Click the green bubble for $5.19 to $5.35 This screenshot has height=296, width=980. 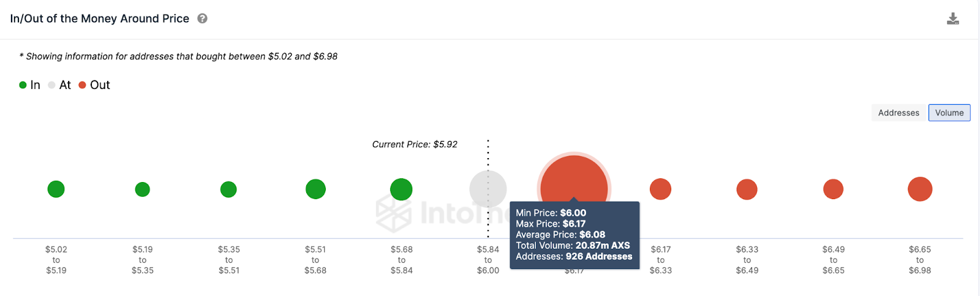[x=142, y=189]
